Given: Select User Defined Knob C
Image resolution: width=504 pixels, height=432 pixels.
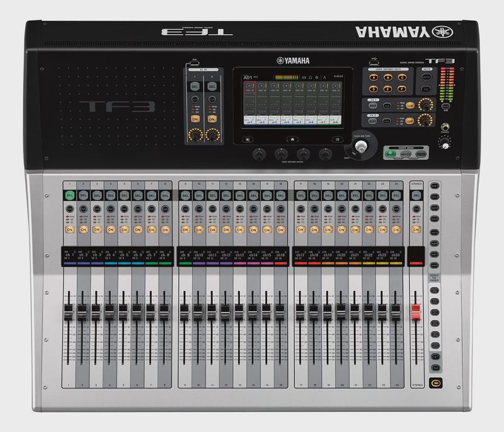Looking at the screenshot, I should tap(303, 154).
